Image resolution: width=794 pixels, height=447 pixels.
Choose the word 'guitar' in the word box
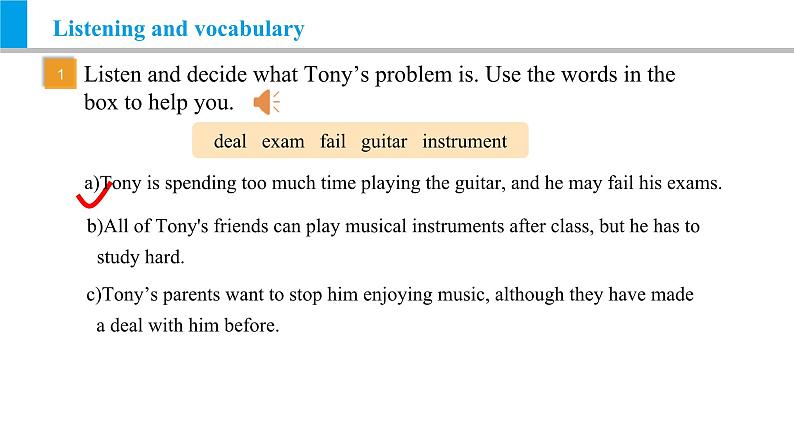tap(384, 141)
